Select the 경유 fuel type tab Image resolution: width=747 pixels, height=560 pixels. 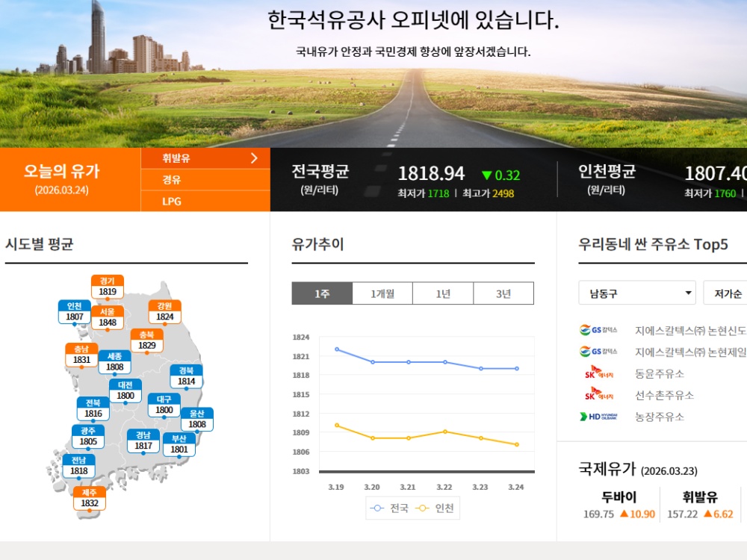tap(205, 179)
